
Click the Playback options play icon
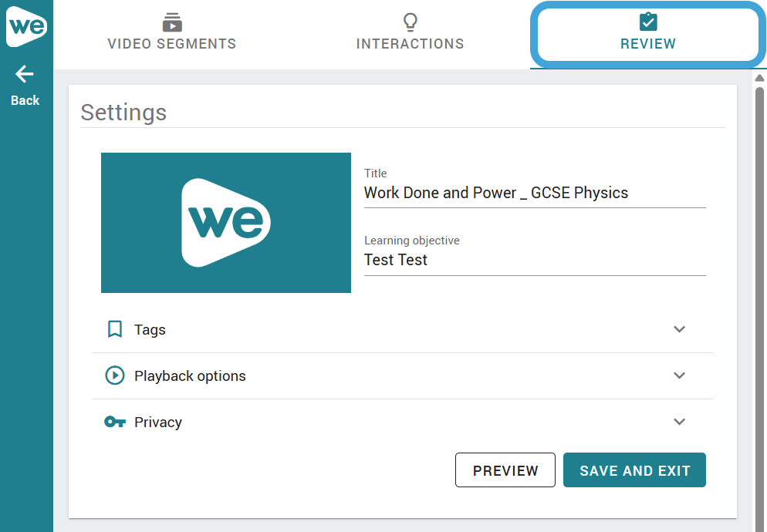[x=115, y=375]
